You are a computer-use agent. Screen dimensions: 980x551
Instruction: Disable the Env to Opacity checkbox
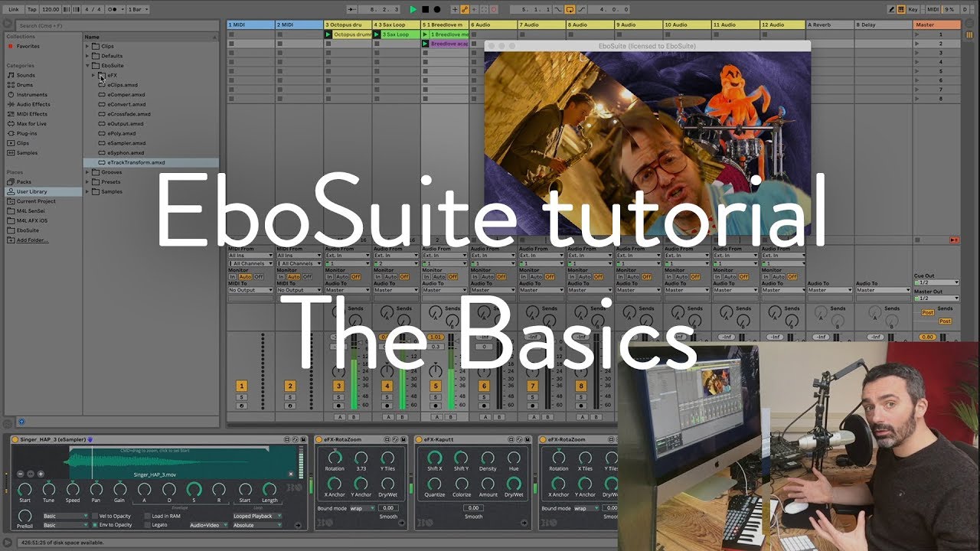(94, 525)
